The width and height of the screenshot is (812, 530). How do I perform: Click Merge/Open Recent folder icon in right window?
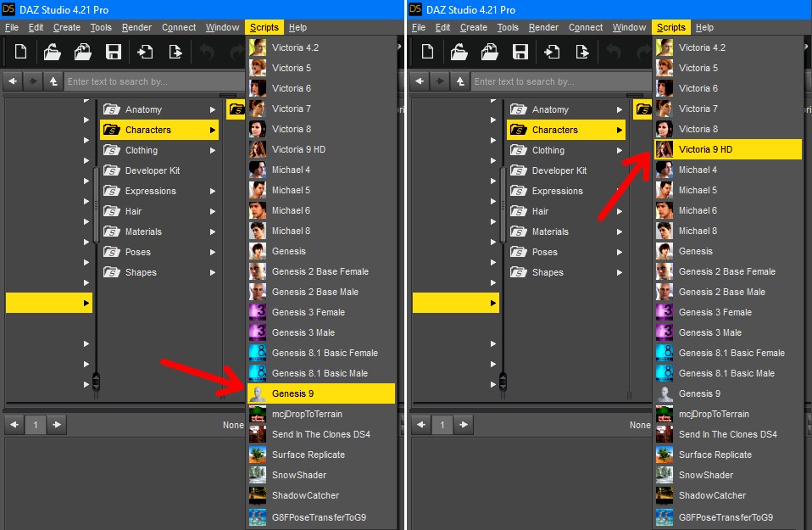[489, 51]
